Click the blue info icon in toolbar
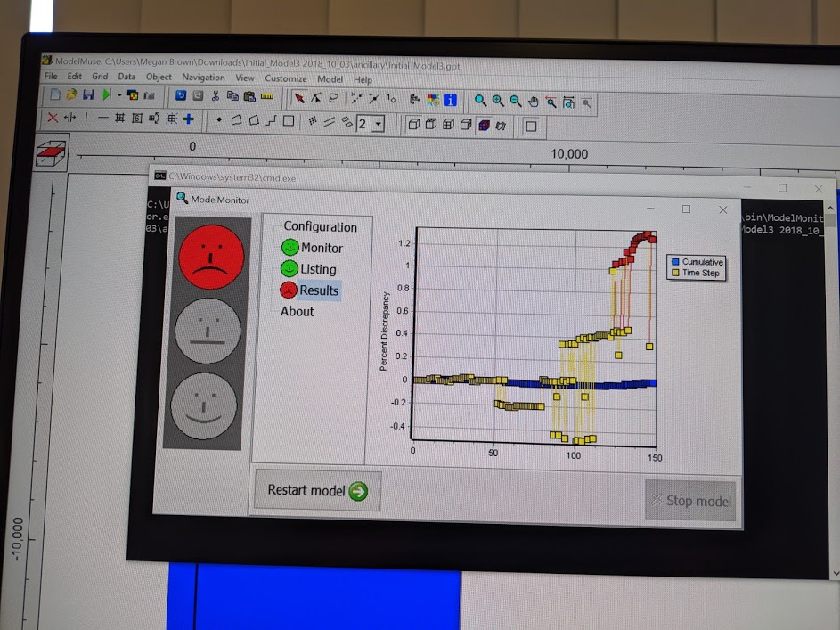Screen dimensions: 840x630 (x=451, y=100)
